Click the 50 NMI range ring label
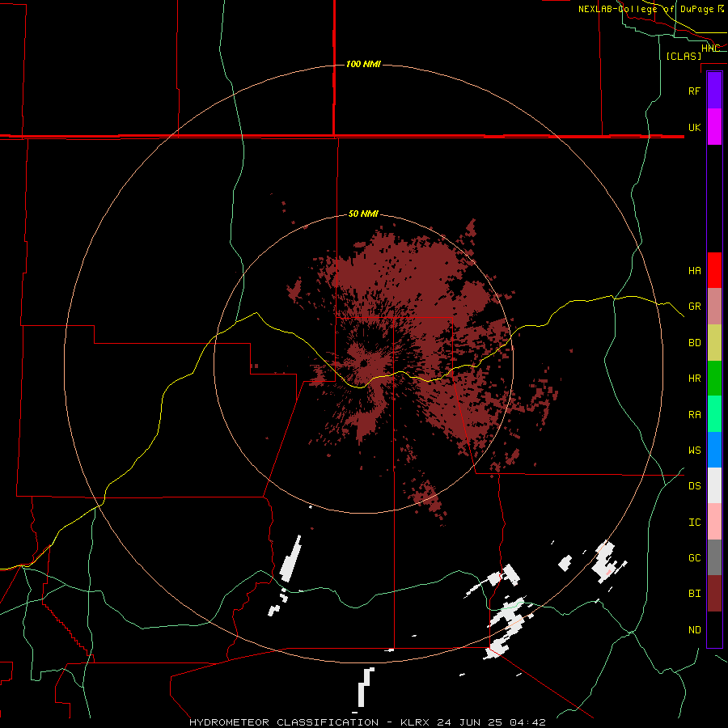This screenshot has width=728, height=728. 363,214
